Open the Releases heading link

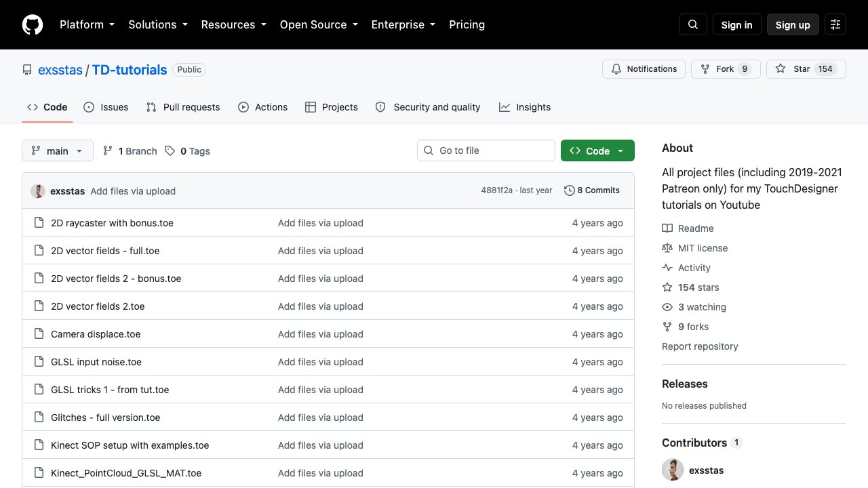685,384
